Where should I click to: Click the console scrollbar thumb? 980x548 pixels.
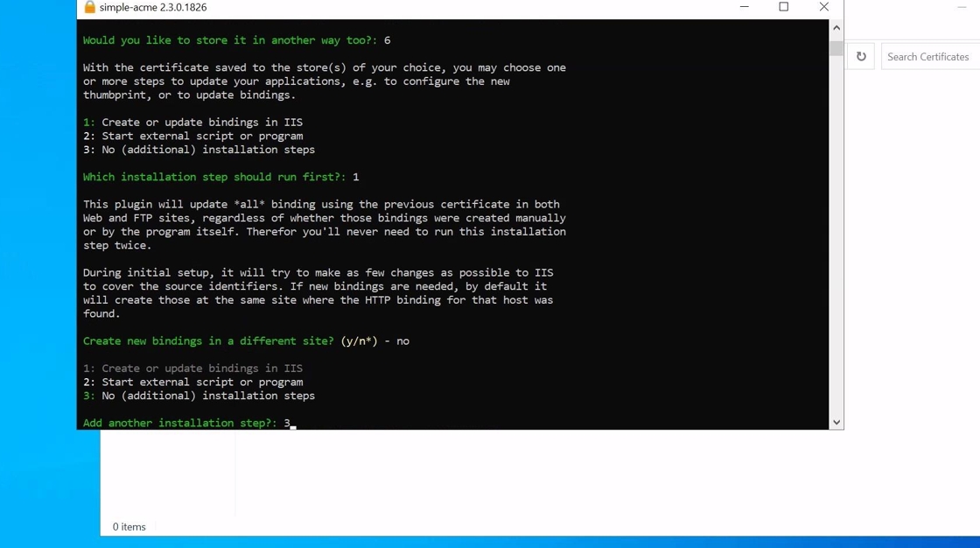tap(836, 48)
